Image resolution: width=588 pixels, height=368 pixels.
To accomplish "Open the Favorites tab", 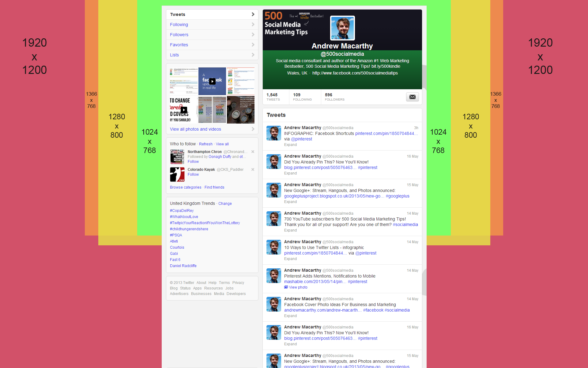I will [x=212, y=45].
